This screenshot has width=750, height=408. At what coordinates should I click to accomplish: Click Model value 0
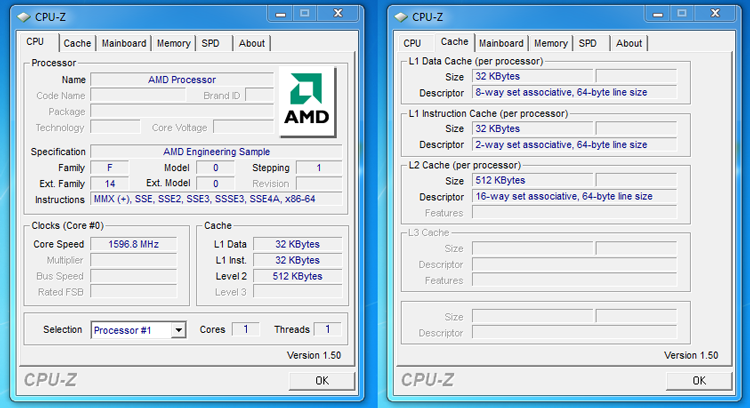pyautogui.click(x=216, y=168)
